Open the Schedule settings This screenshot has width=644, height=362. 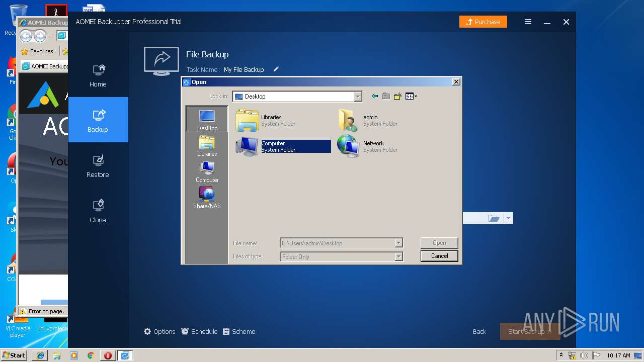tap(199, 331)
